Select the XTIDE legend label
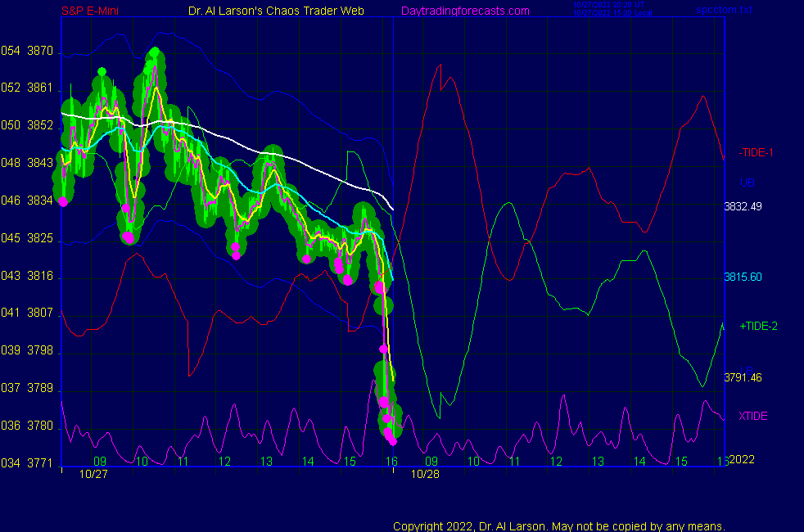The height and width of the screenshot is (532, 804). [753, 416]
